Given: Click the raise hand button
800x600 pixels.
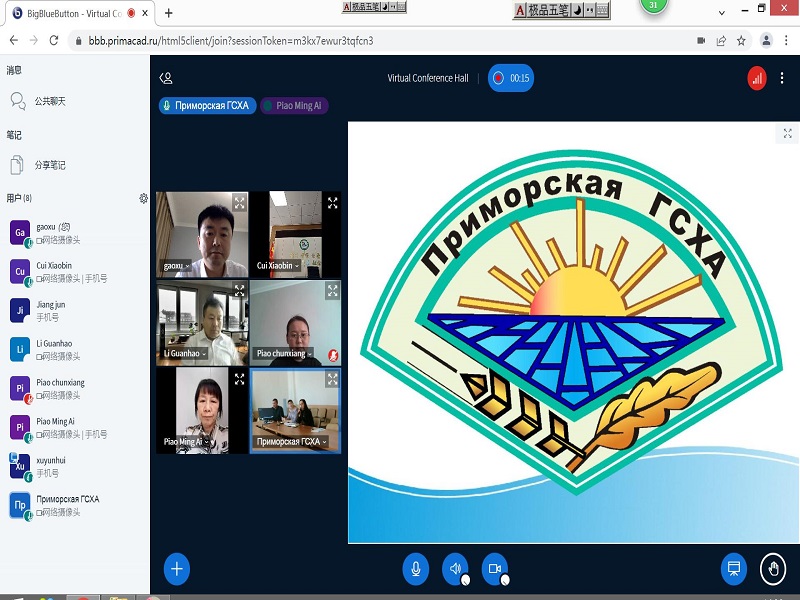Looking at the screenshot, I should tap(772, 569).
